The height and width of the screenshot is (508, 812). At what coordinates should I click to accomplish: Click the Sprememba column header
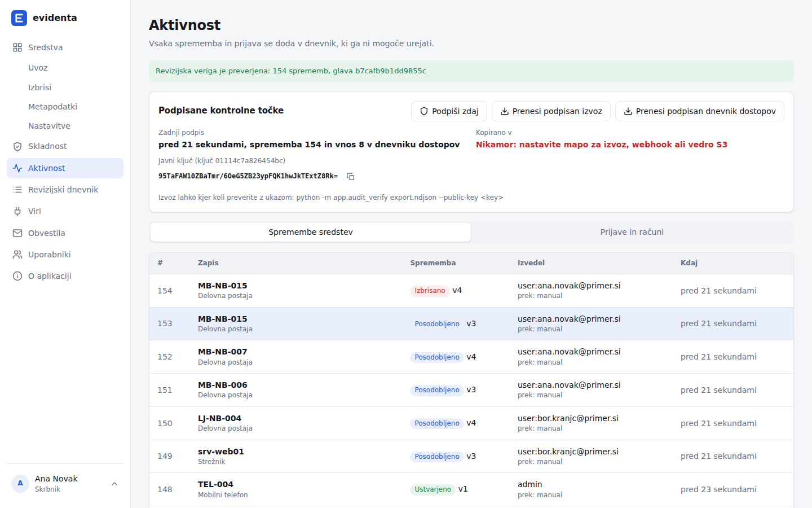coord(433,263)
